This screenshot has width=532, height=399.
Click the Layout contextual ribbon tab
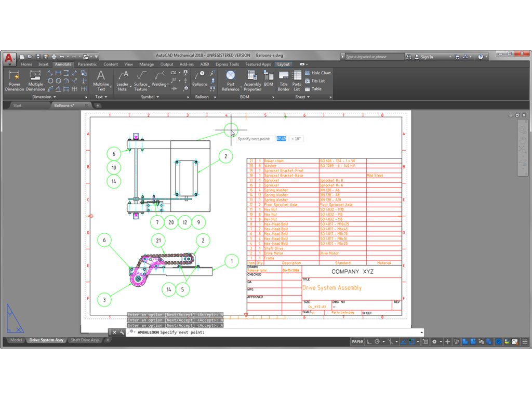(283, 64)
